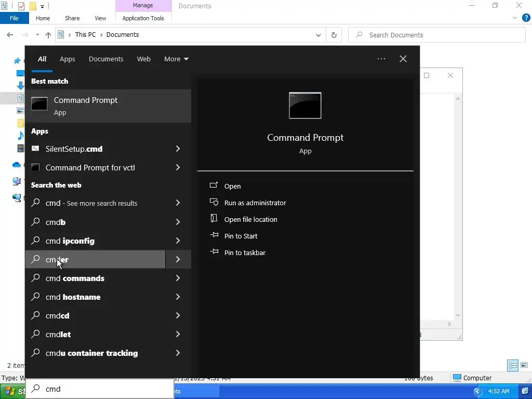Screen dimensions: 532x399
Task: Click Pin to Start
Action: point(241,236)
